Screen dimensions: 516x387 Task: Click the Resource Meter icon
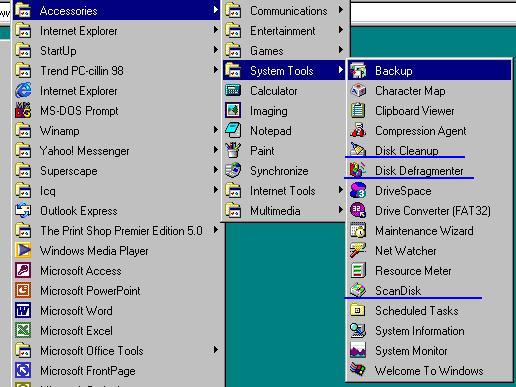[358, 271]
